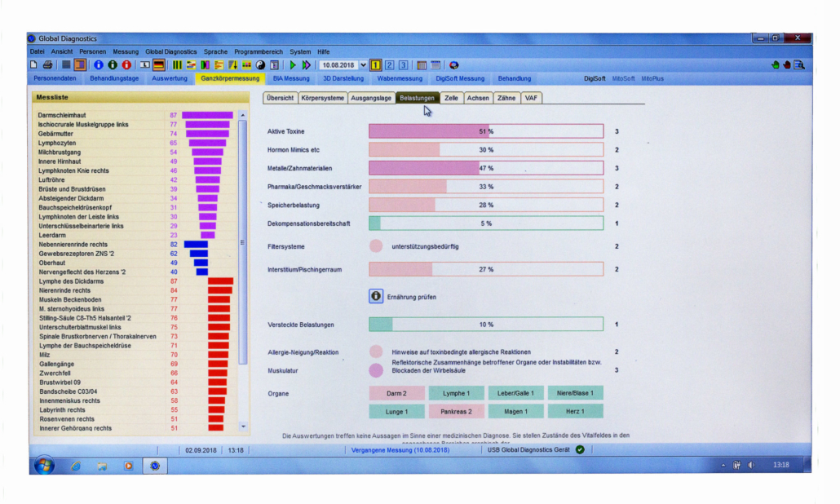The width and height of the screenshot is (840, 504).
Task: Open the Übersicht sub-tab
Action: (281, 98)
